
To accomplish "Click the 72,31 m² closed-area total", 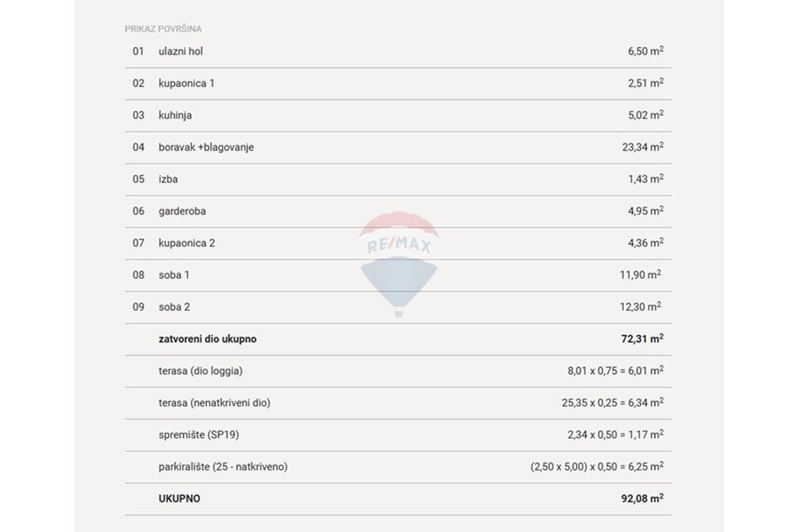I will point(642,339).
